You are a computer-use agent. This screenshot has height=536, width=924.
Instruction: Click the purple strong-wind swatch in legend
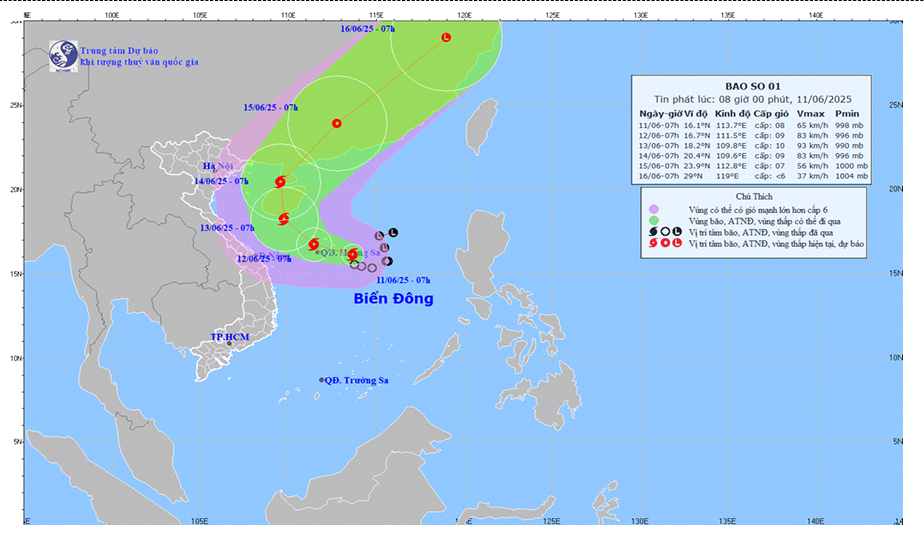(652, 208)
